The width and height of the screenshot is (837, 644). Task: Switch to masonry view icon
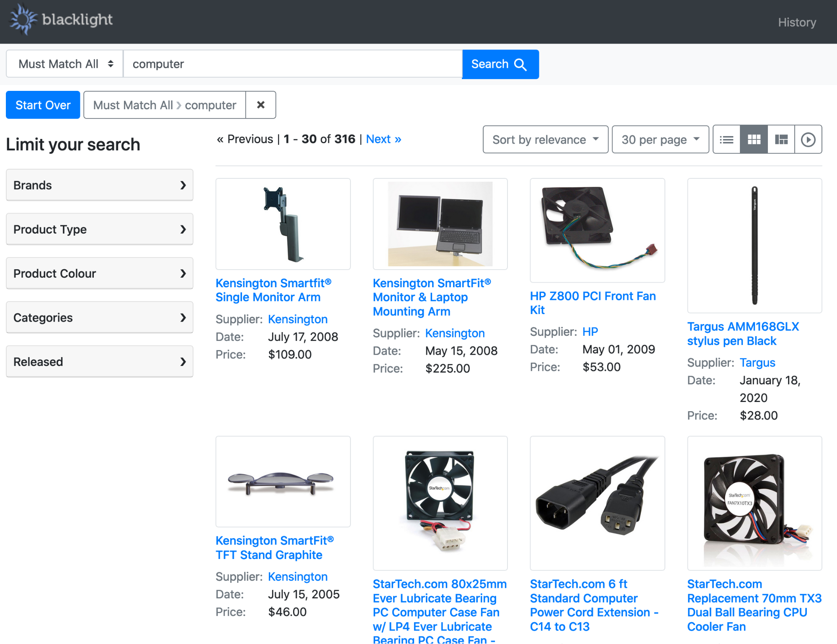point(781,139)
